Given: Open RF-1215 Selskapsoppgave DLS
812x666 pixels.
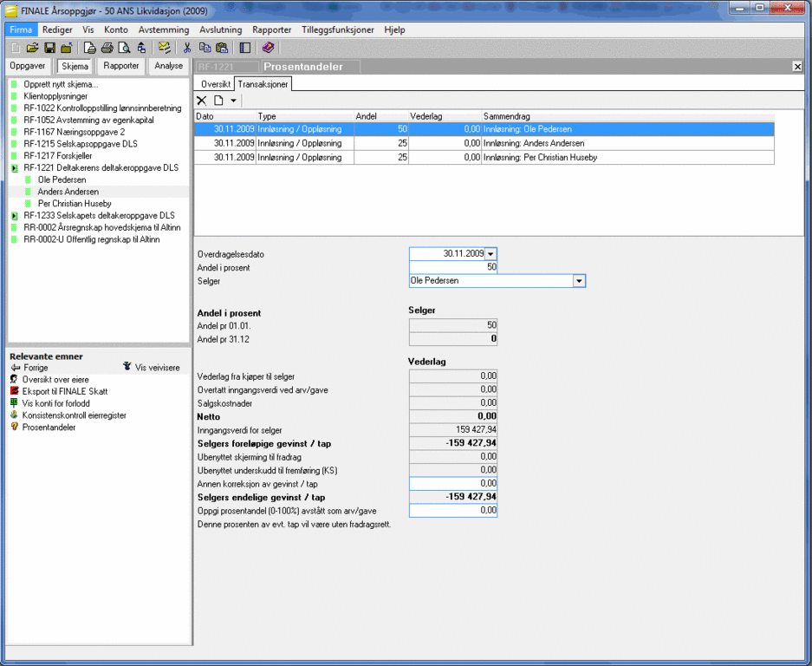Looking at the screenshot, I should click(81, 144).
